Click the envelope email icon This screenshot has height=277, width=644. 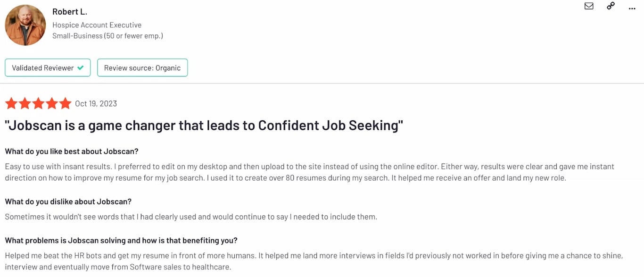pyautogui.click(x=589, y=6)
